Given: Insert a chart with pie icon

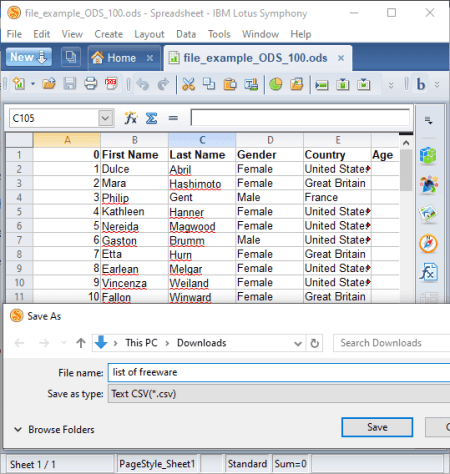Looking at the screenshot, I should (x=276, y=84).
